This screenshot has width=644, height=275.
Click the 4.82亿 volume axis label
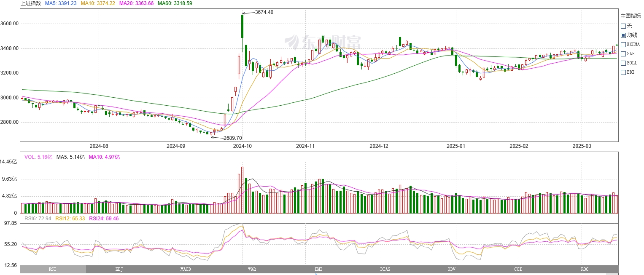coord(10,196)
